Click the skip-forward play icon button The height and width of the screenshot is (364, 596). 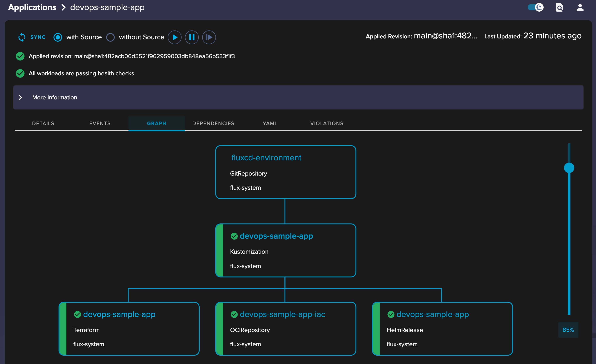209,37
